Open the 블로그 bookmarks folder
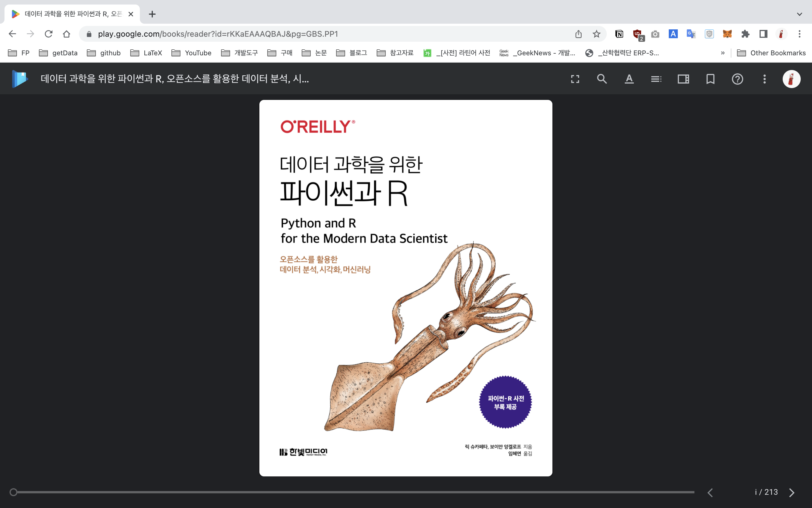Viewport: 812px width, 508px height. [352, 53]
